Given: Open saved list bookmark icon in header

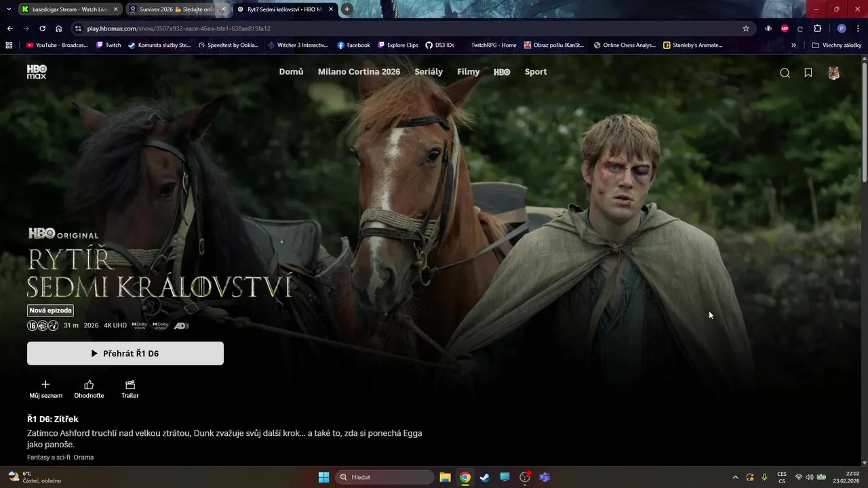Looking at the screenshot, I should (x=808, y=73).
